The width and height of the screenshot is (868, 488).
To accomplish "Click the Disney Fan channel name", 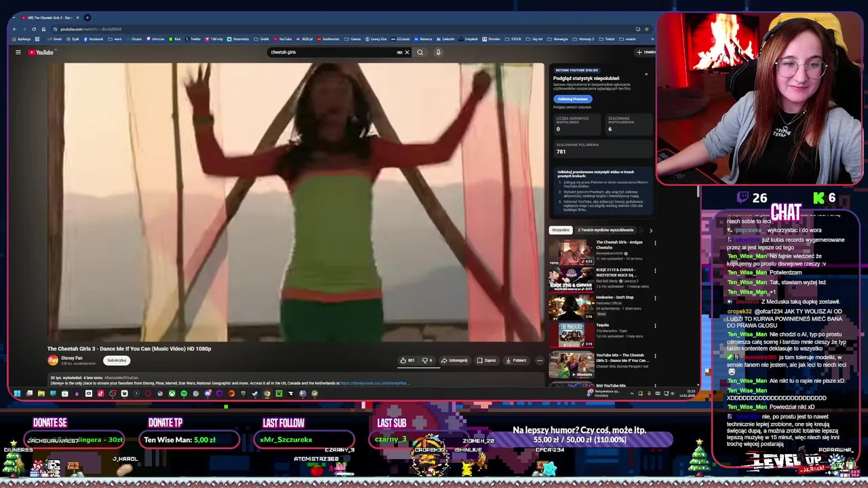I will [72, 358].
